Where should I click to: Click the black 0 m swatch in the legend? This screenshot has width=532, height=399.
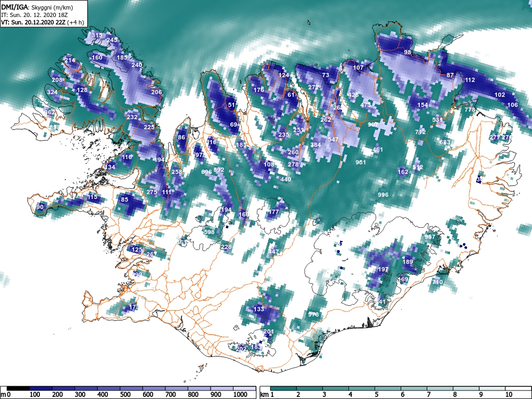(x=18, y=388)
